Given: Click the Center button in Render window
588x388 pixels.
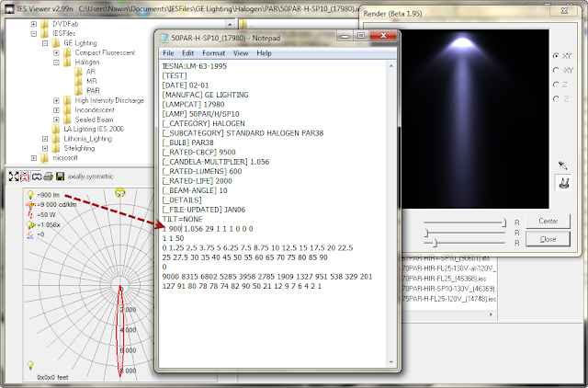Looking at the screenshot, I should pos(548,222).
